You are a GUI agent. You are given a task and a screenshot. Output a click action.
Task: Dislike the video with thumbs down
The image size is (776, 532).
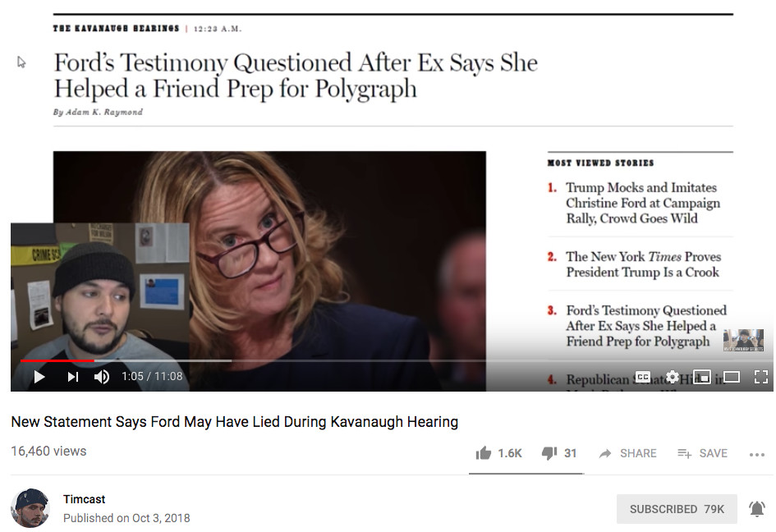click(x=549, y=453)
